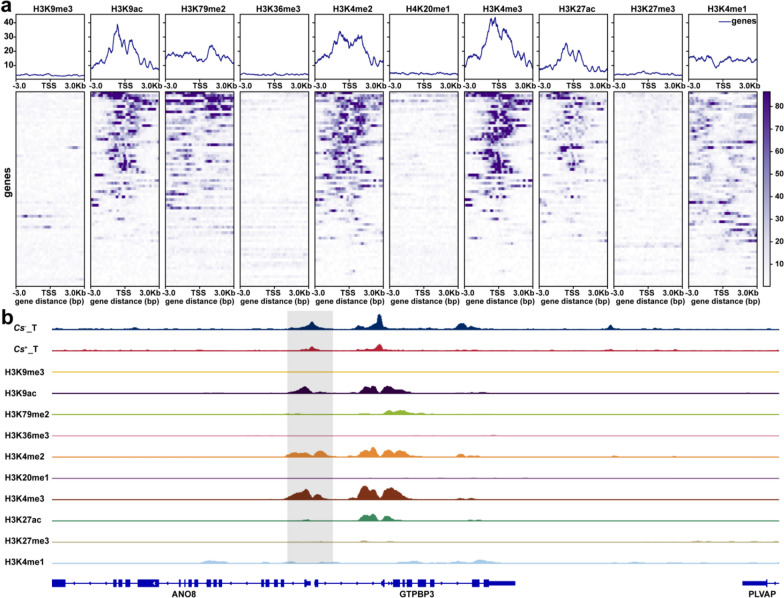Viewport: 784px width, 598px height.
Task: Click the GTPBP3 gene name label
Action: click(417, 594)
